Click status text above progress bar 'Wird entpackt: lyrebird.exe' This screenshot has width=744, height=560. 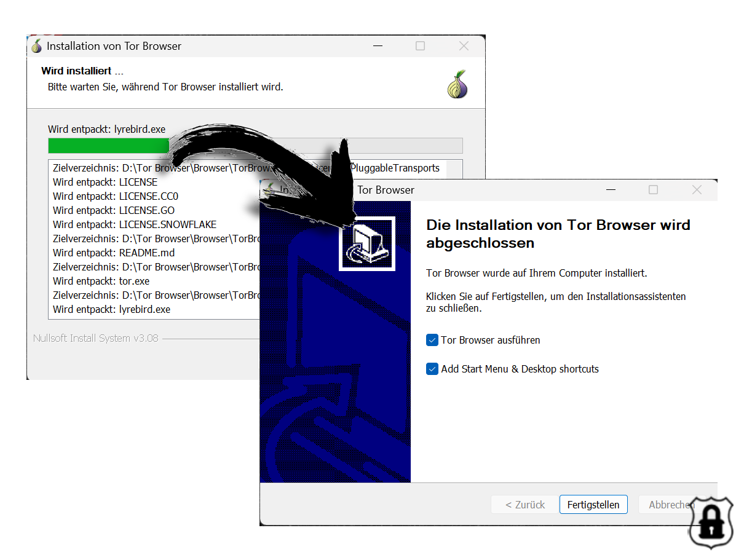coord(106,129)
